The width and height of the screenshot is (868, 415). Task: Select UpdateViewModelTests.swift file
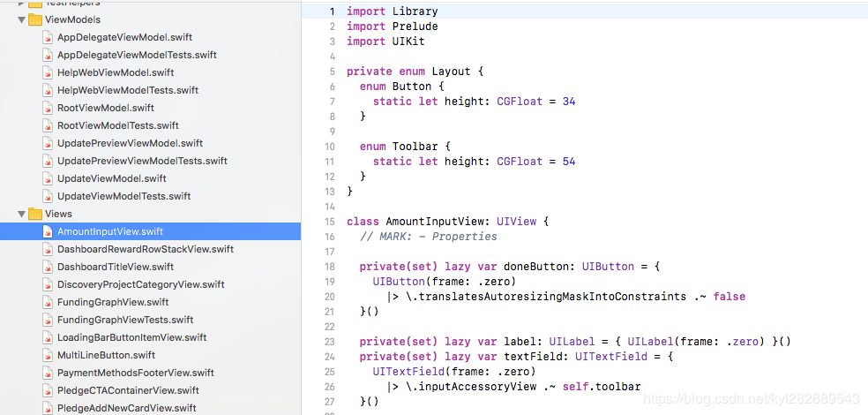pyautogui.click(x=124, y=197)
